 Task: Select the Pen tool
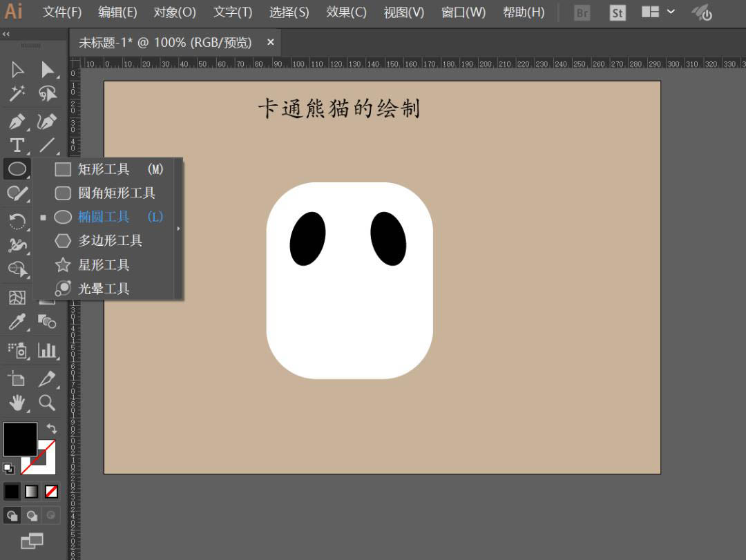coord(17,122)
